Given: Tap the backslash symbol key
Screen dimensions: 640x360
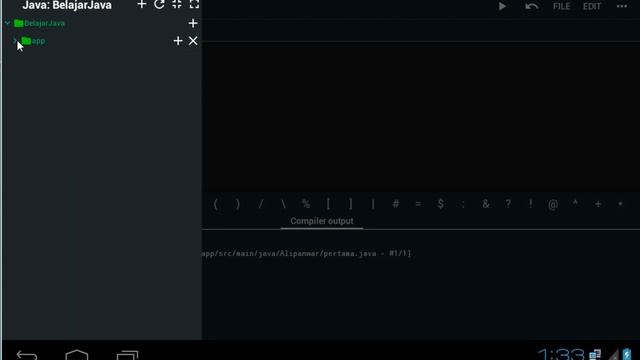Looking at the screenshot, I should pos(283,204).
